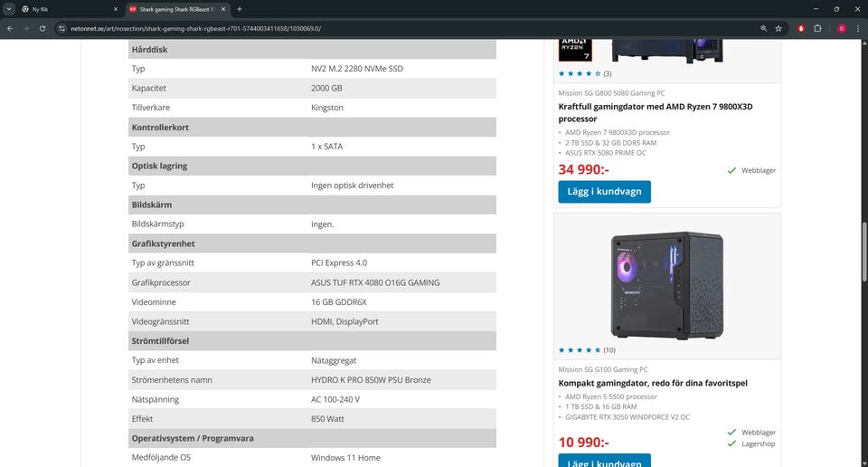The image size is (868, 467).
Task: Open the Chrome profile avatar
Action: (x=842, y=28)
